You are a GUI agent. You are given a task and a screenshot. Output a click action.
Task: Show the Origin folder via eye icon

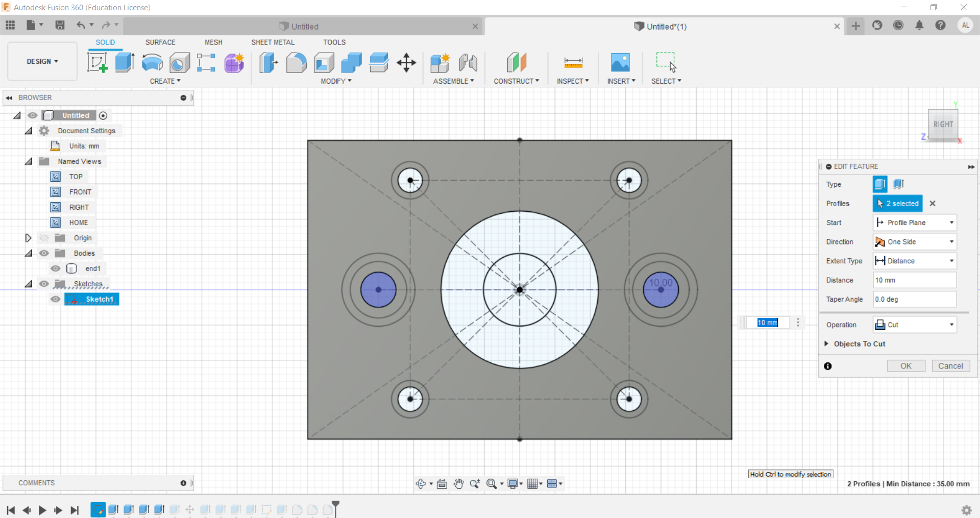(x=44, y=238)
